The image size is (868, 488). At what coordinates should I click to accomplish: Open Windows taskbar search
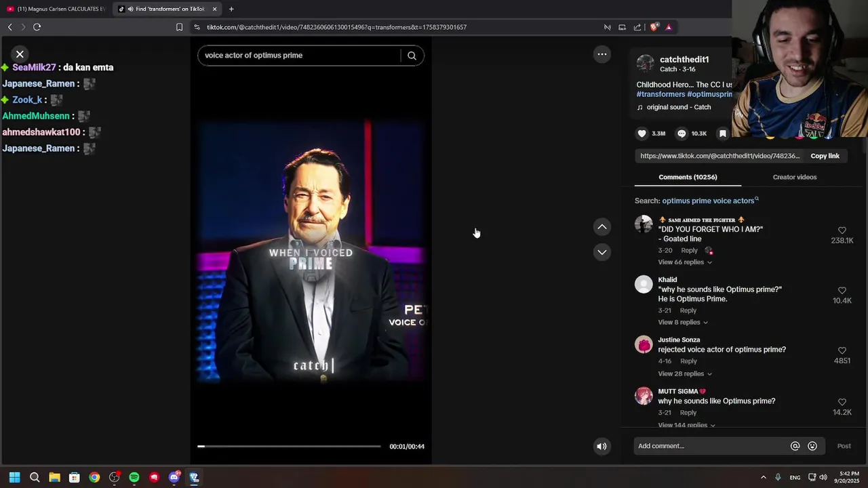pyautogui.click(x=35, y=477)
